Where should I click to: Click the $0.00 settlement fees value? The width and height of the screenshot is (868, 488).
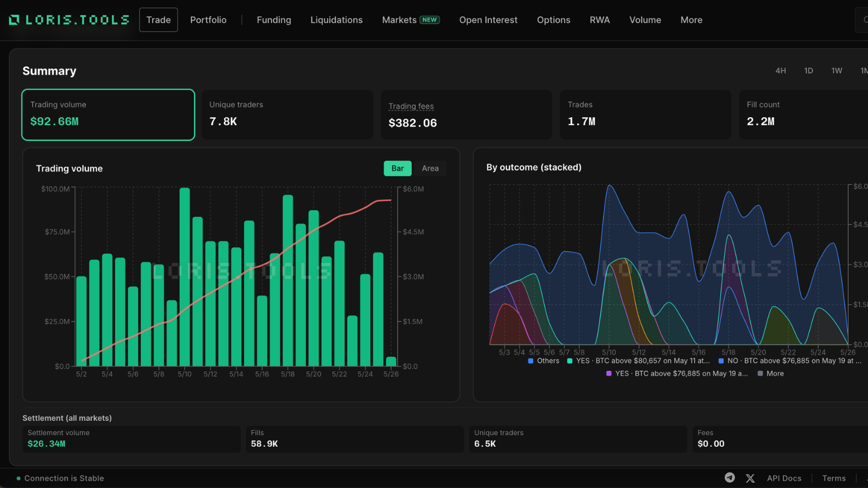click(711, 444)
